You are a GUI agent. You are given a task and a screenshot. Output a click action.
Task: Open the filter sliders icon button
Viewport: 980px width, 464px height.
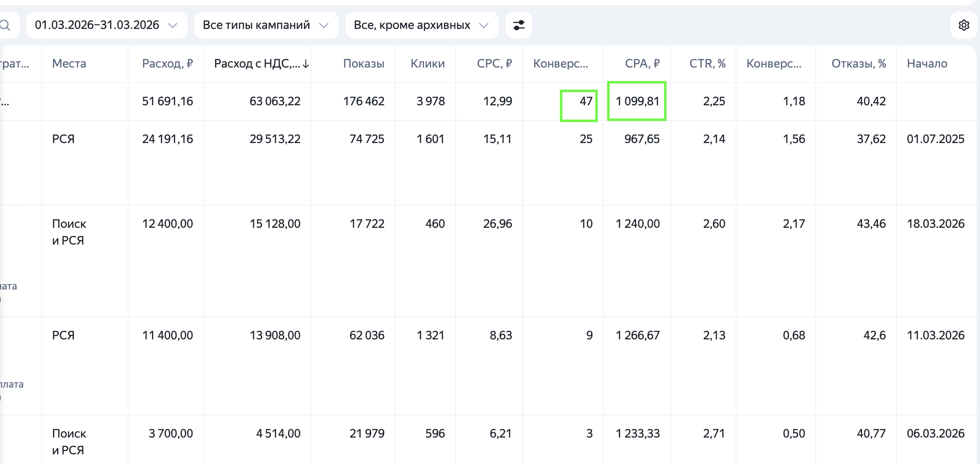pos(519,25)
